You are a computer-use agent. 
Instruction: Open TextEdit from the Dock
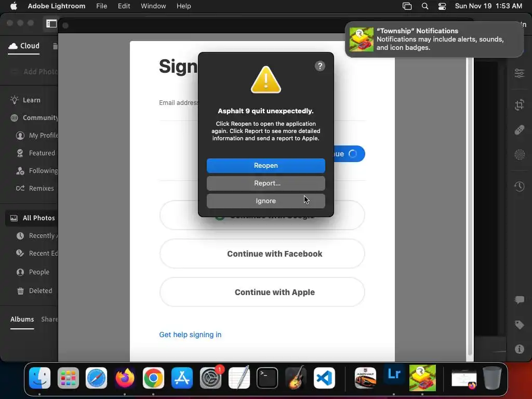(x=239, y=378)
